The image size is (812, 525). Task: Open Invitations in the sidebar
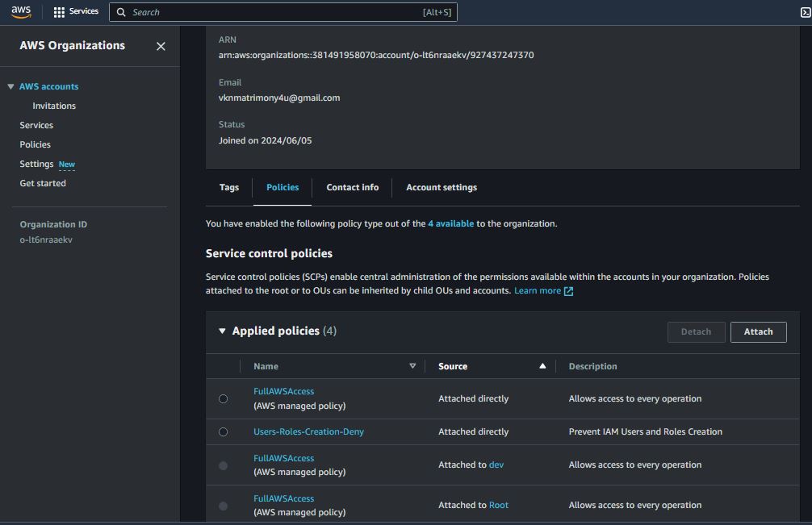pos(54,106)
